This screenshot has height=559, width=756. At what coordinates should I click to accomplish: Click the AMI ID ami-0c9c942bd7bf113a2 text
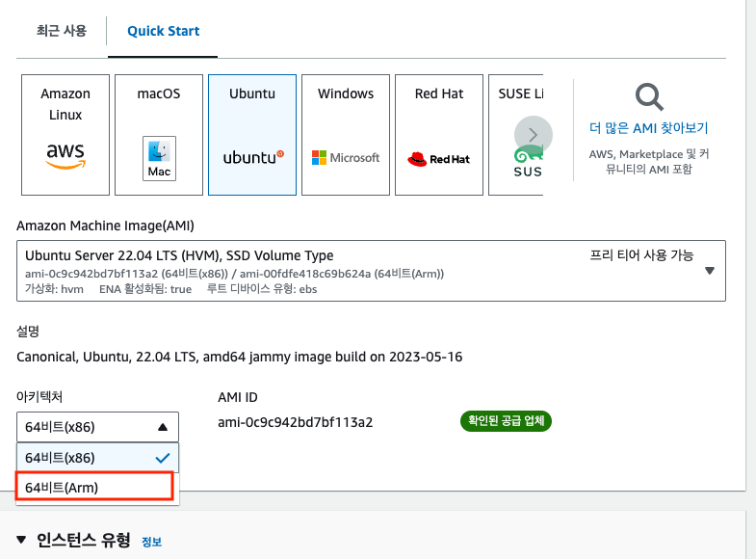pos(295,422)
